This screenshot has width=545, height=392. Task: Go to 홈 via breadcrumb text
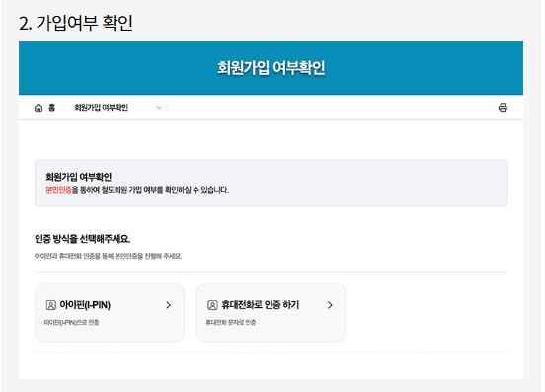[x=51, y=108]
